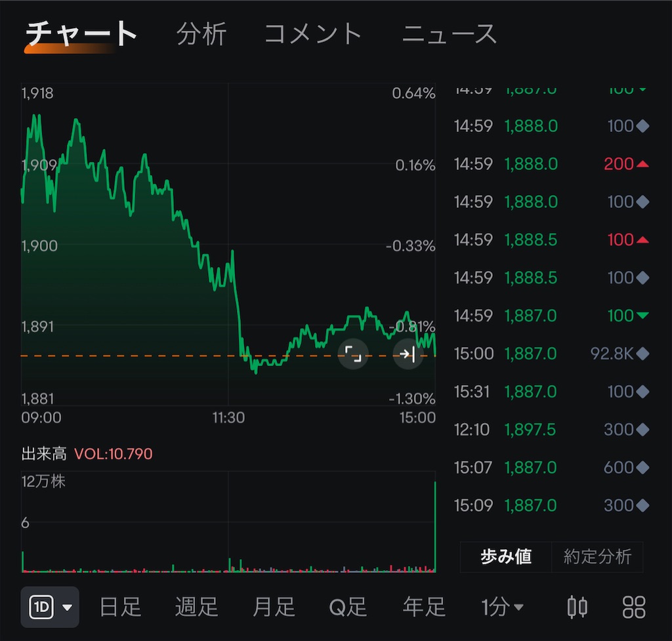Click green down-triangle on 1,887.0 trade

coord(642,316)
